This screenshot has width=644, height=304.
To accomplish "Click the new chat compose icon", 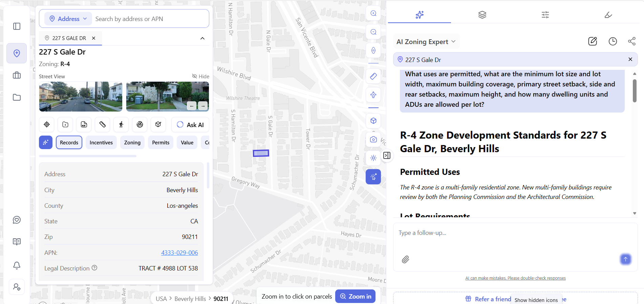I will 593,41.
